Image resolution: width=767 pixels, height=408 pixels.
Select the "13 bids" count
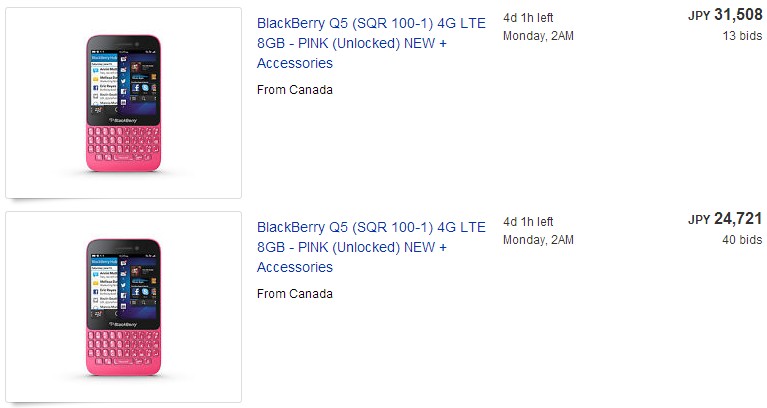tap(742, 36)
